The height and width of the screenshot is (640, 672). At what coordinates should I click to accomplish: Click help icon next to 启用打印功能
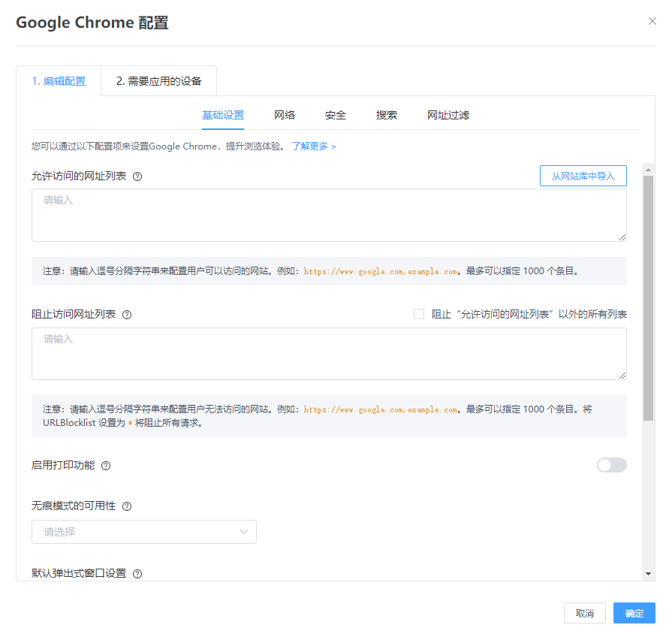tap(106, 466)
